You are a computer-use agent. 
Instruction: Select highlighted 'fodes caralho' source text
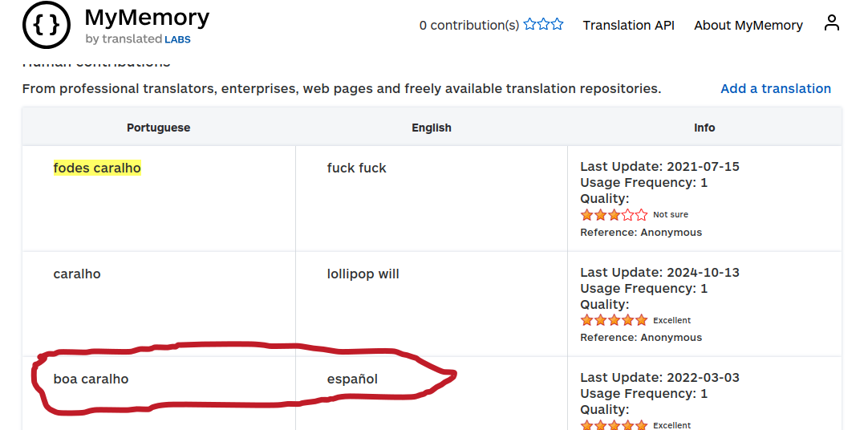click(x=97, y=168)
